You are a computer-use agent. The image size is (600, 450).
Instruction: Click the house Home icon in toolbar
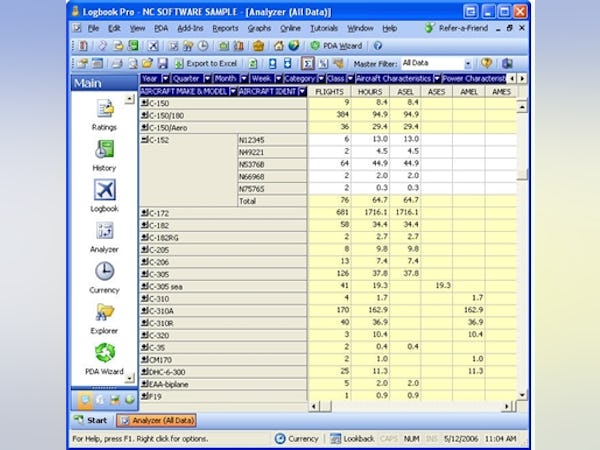(279, 46)
